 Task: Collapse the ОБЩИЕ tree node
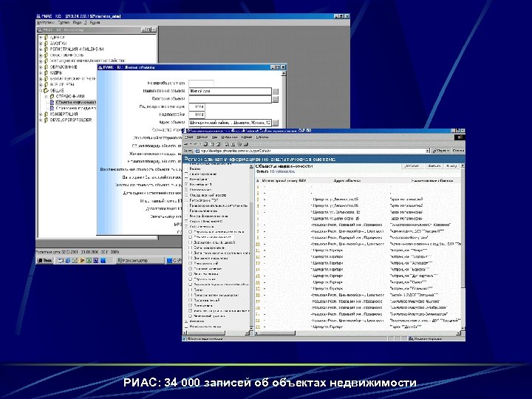[40, 90]
